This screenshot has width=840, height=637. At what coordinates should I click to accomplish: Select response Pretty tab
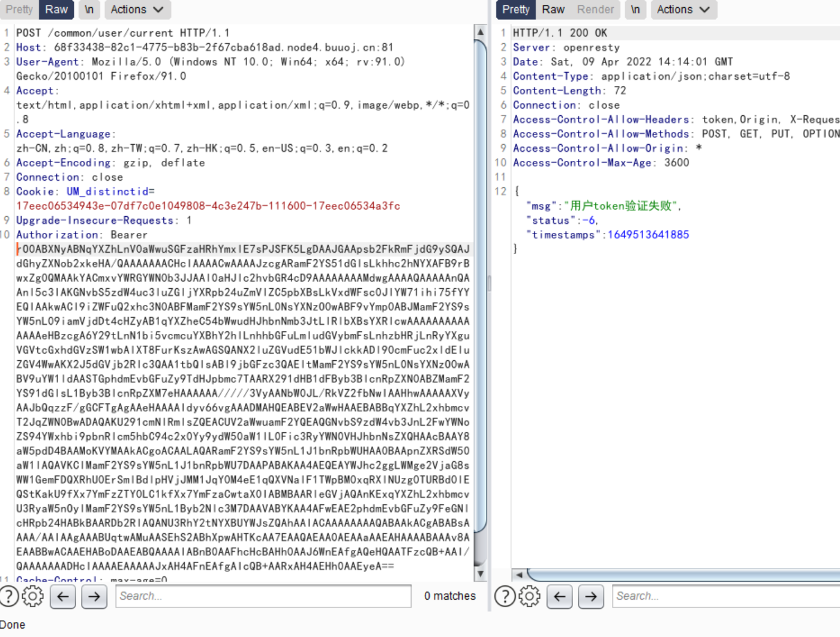click(516, 10)
